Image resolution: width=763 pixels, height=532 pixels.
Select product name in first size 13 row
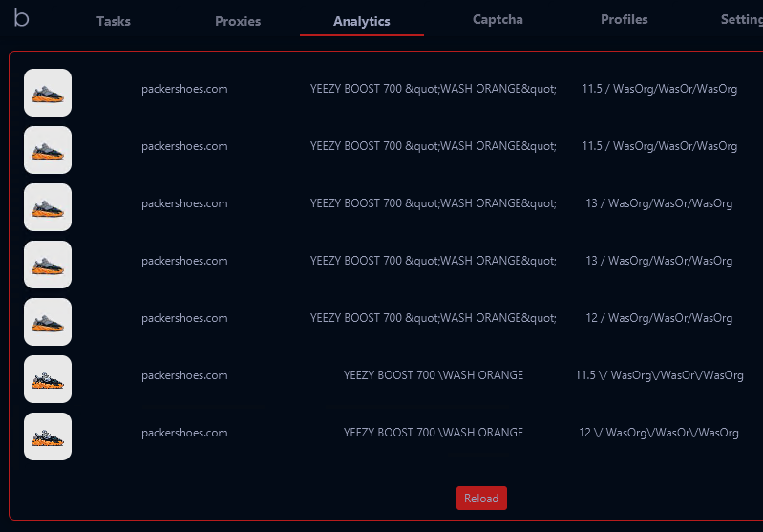434,203
